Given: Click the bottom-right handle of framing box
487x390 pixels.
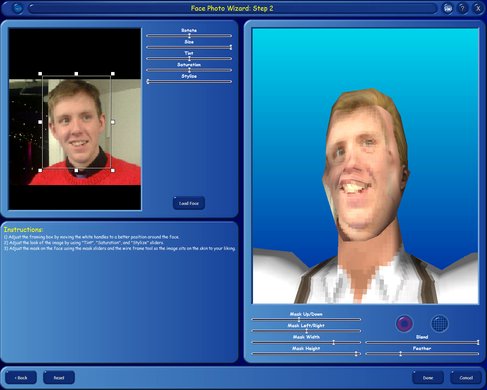Looking at the screenshot, I should [113, 170].
